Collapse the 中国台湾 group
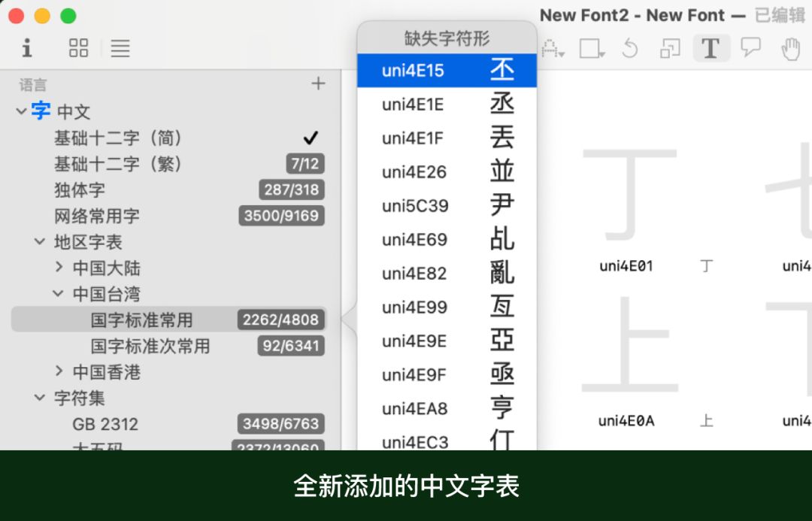Viewport: 812px width, 521px height. click(x=59, y=293)
